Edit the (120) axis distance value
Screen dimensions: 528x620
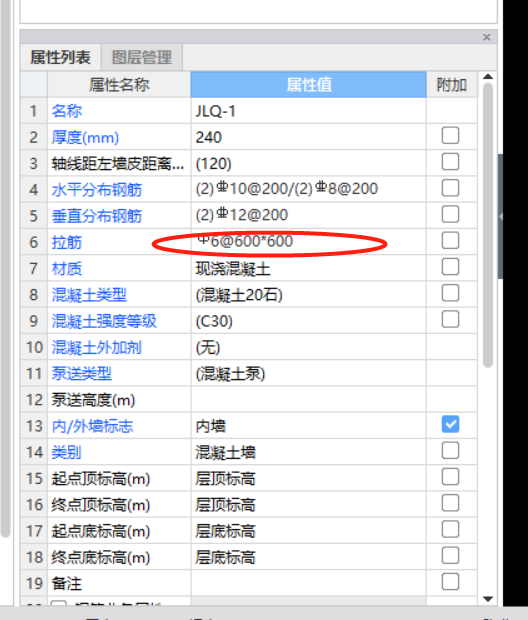(x=308, y=164)
